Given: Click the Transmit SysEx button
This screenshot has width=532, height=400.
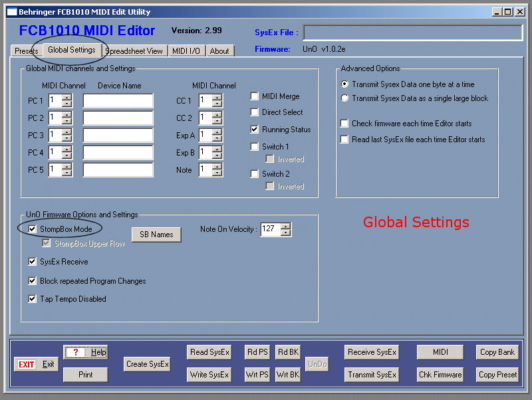Looking at the screenshot, I should (372, 375).
